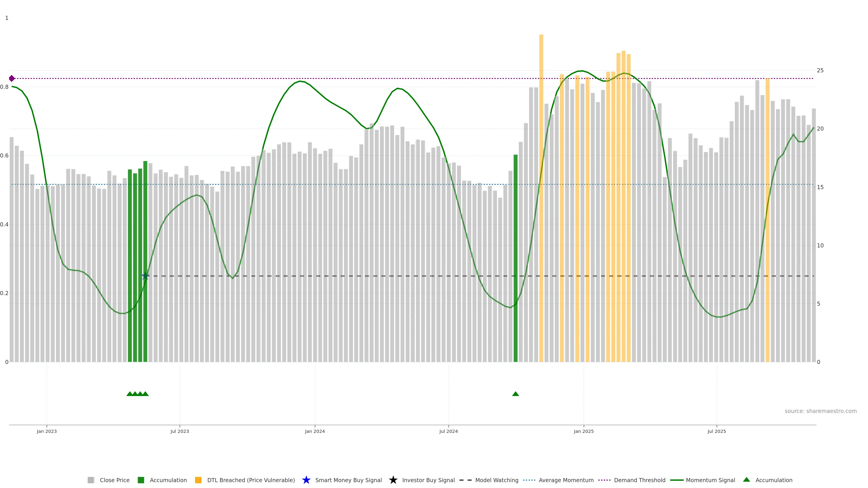
Task: Click the blue star buy signal on chart
Action: [145, 276]
